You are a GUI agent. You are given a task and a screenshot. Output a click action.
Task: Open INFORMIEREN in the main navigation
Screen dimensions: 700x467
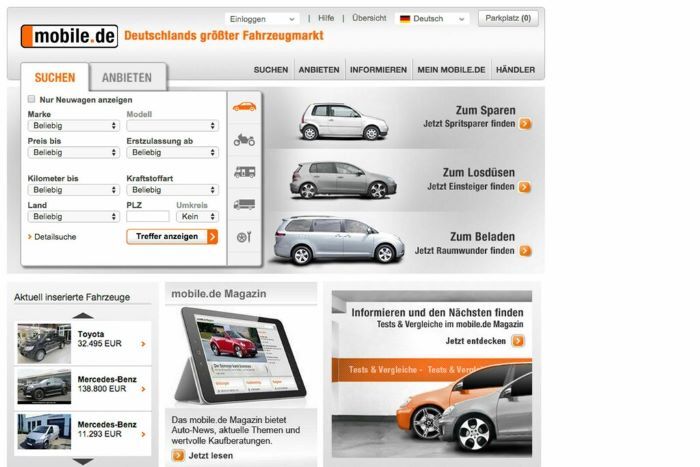(x=379, y=70)
